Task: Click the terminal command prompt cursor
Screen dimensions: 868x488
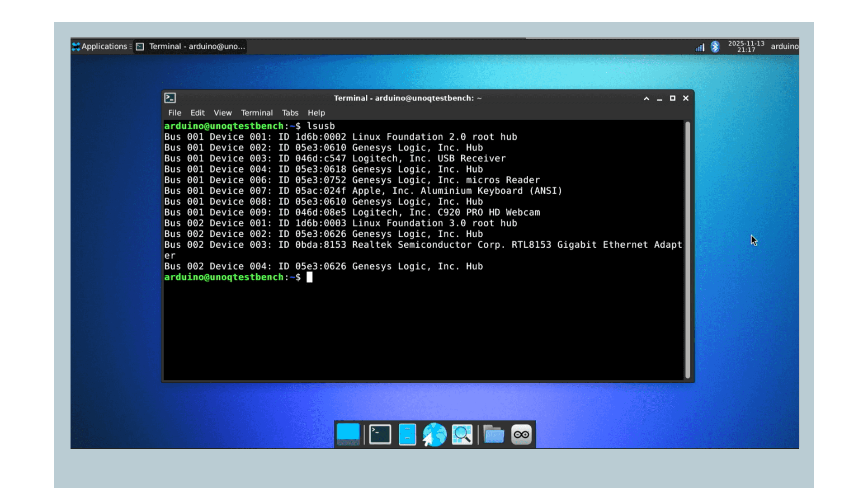Action: tap(310, 277)
